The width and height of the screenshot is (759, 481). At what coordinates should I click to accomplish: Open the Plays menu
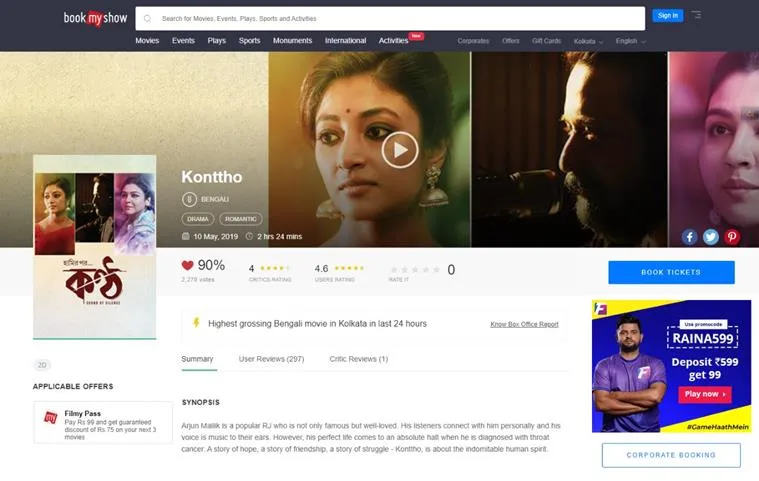point(216,41)
